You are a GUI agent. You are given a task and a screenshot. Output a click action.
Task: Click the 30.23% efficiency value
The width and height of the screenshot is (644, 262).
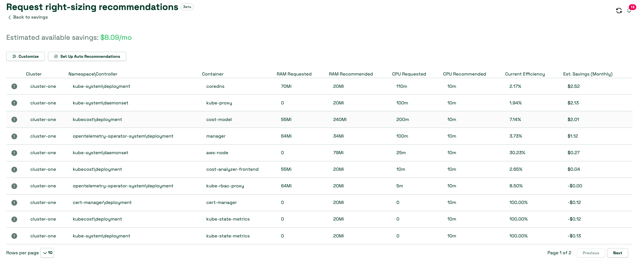[x=517, y=153]
